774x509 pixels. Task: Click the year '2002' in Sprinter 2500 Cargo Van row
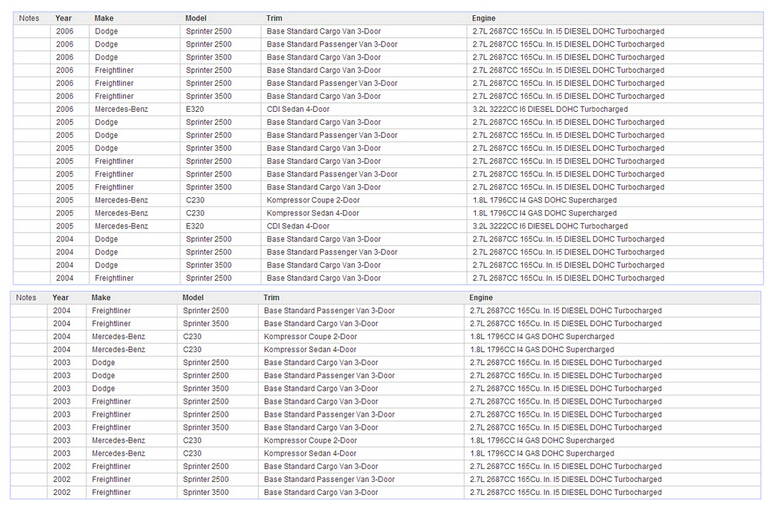pos(62,467)
